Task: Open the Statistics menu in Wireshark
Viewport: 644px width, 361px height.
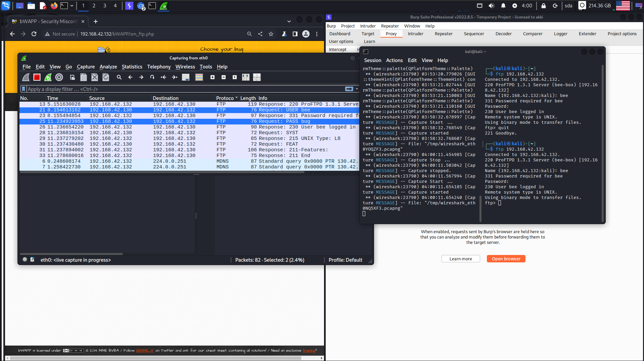Action: tap(132, 67)
